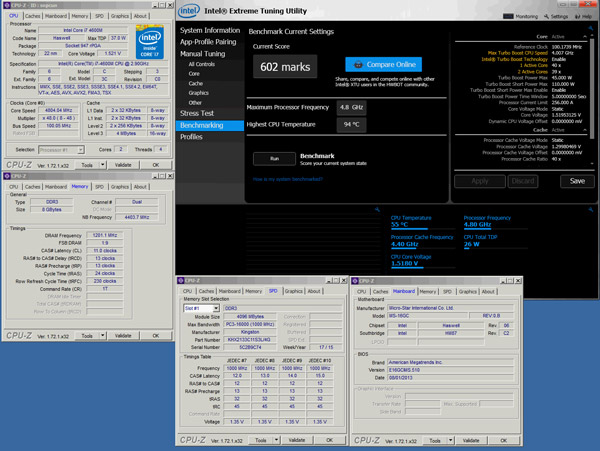Screen dimensions: 600x451
Task: Click OK in CPU-Z Memory window
Action: pyautogui.click(x=155, y=335)
